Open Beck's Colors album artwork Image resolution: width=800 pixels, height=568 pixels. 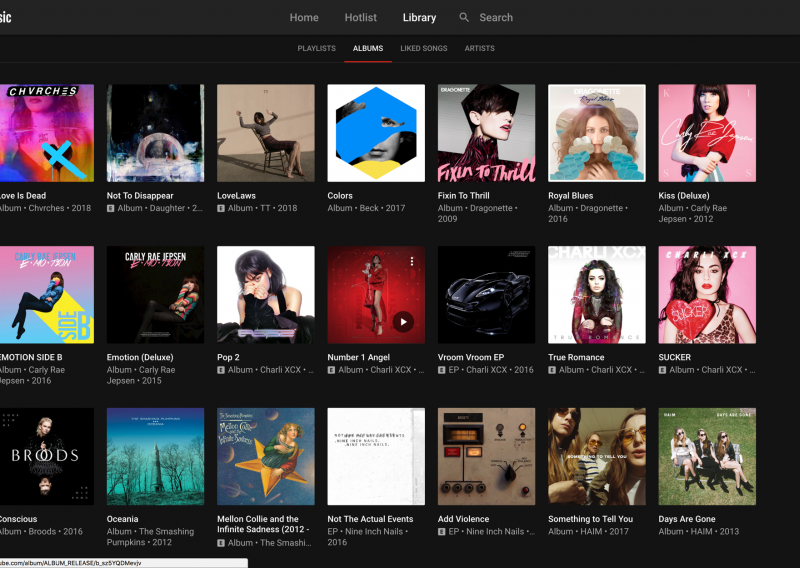click(376, 133)
